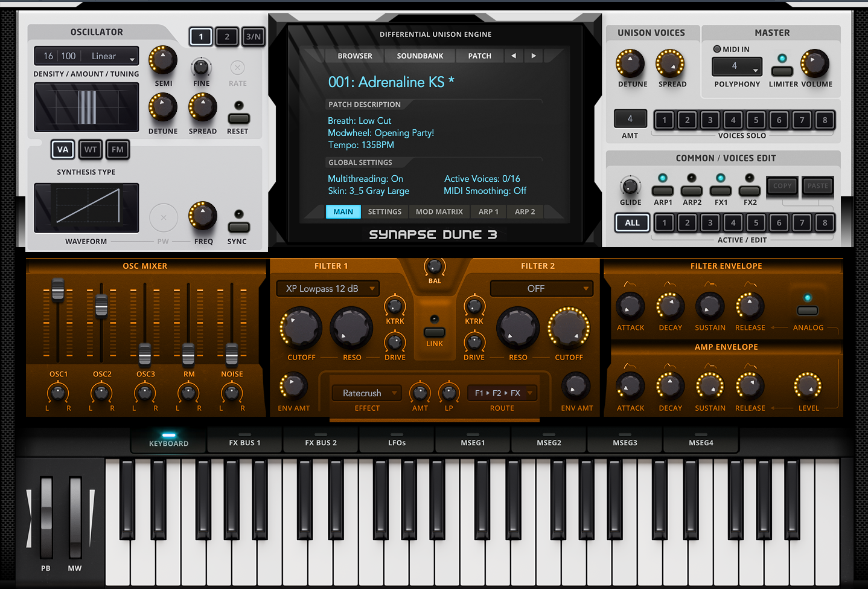Open the PATCH menu

pos(480,56)
